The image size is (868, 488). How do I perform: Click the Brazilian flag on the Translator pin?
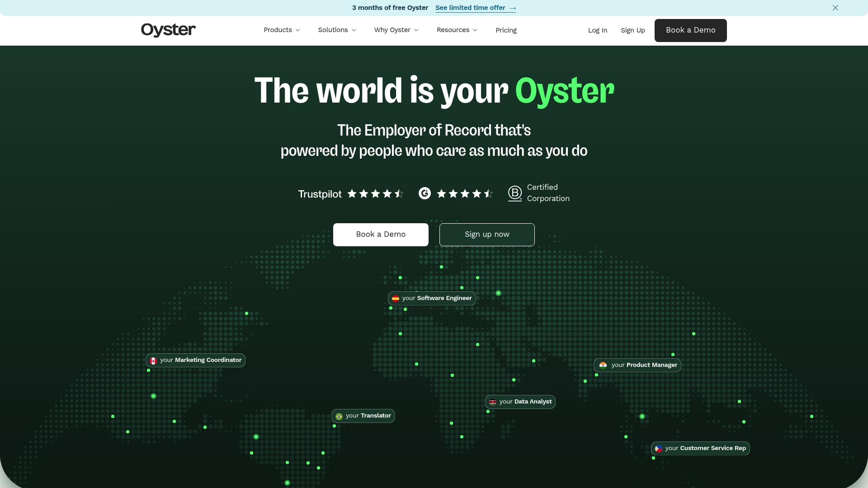tap(338, 416)
